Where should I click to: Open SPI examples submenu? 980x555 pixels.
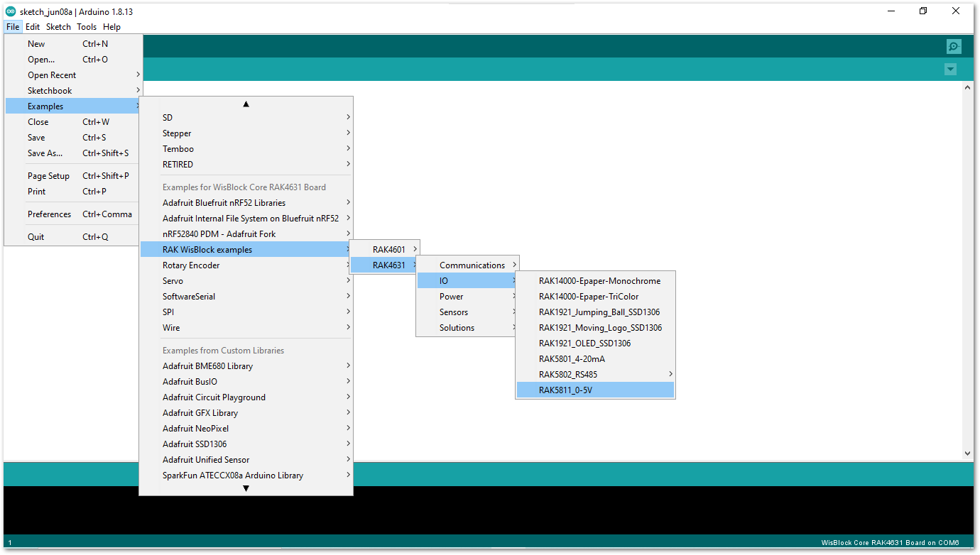[246, 312]
